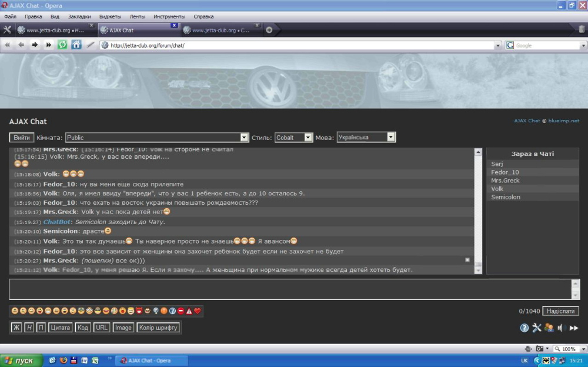Click the Вийти logout button
Viewport: 588px width, 367px height.
pos(22,138)
